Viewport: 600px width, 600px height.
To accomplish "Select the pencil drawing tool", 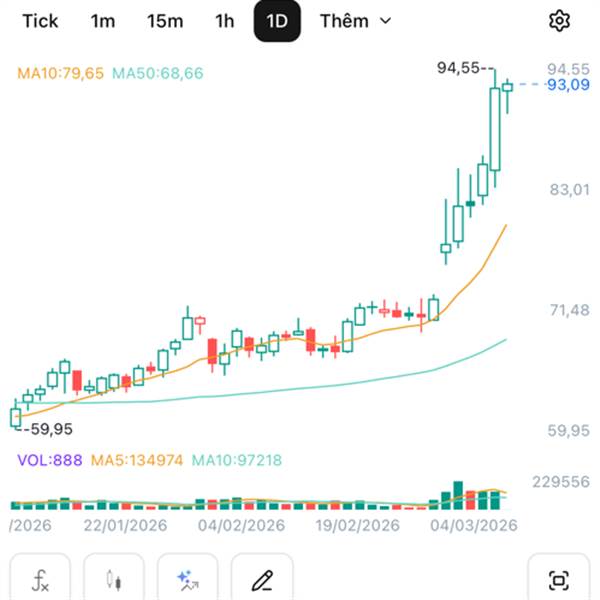I will coord(261,579).
